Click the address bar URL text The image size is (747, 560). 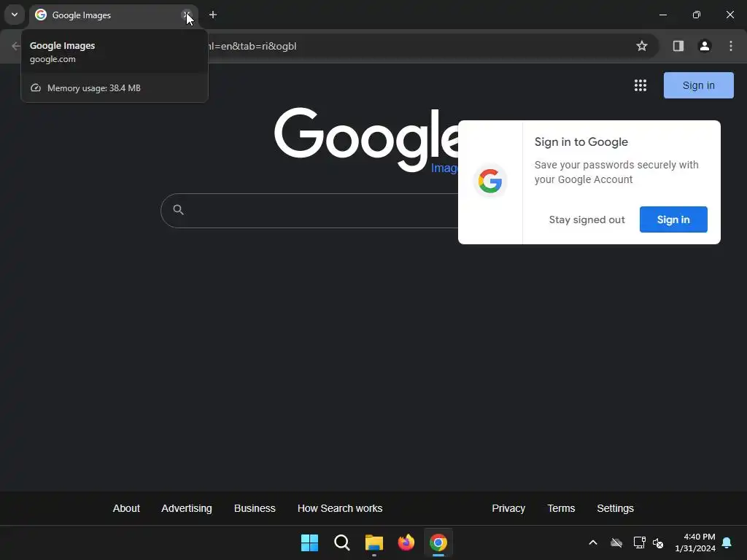[252, 46]
